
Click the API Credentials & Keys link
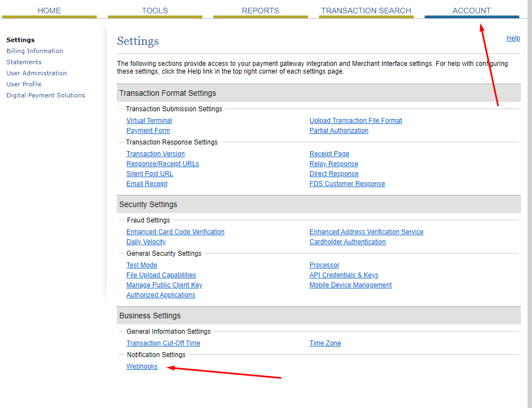pos(343,275)
